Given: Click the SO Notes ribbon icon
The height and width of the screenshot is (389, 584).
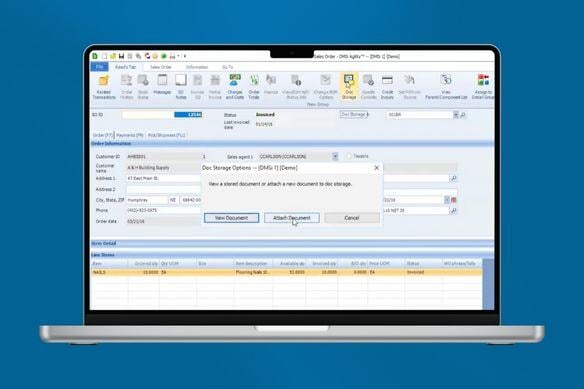Looking at the screenshot, I should pos(181,87).
